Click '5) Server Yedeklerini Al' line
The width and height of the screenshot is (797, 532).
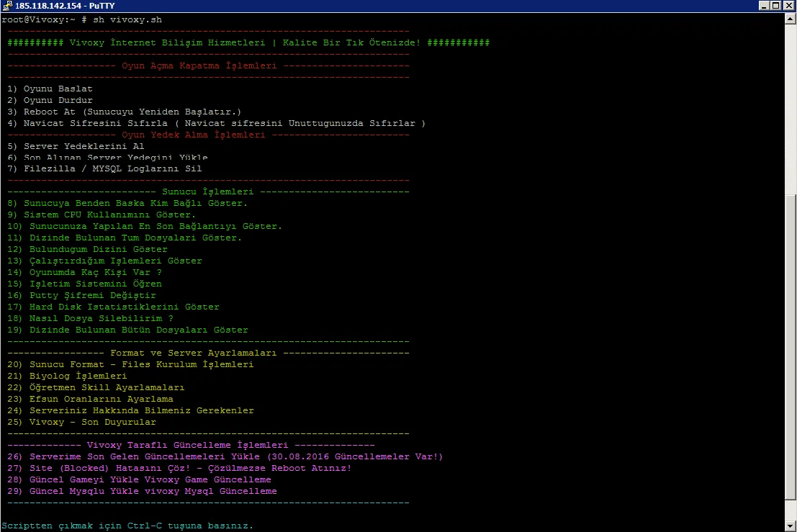(x=76, y=146)
